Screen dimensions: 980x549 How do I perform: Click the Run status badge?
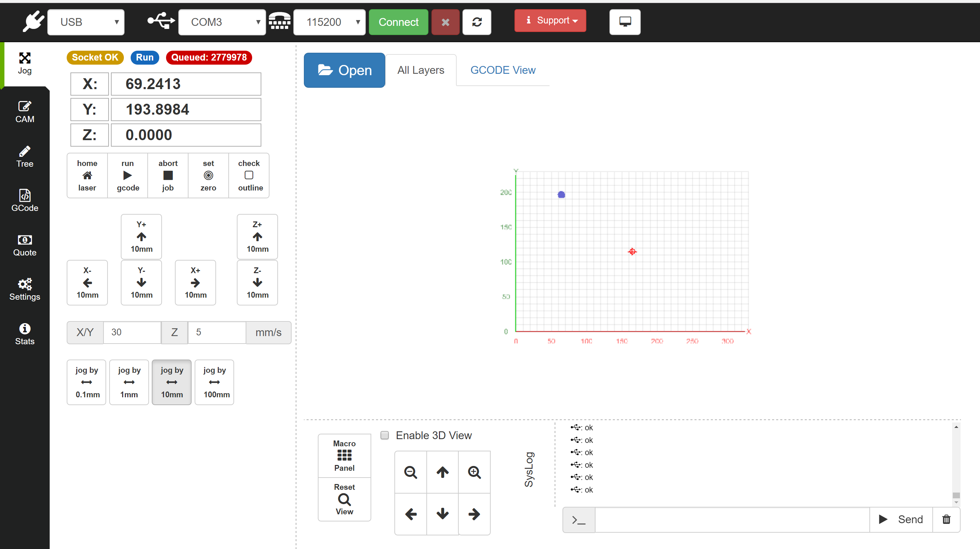[x=145, y=57]
